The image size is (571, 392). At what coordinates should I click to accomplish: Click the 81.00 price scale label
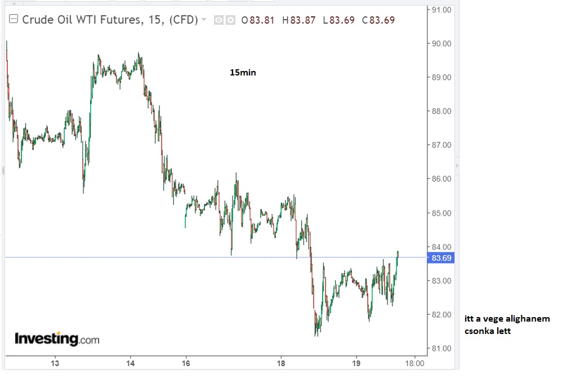click(441, 349)
